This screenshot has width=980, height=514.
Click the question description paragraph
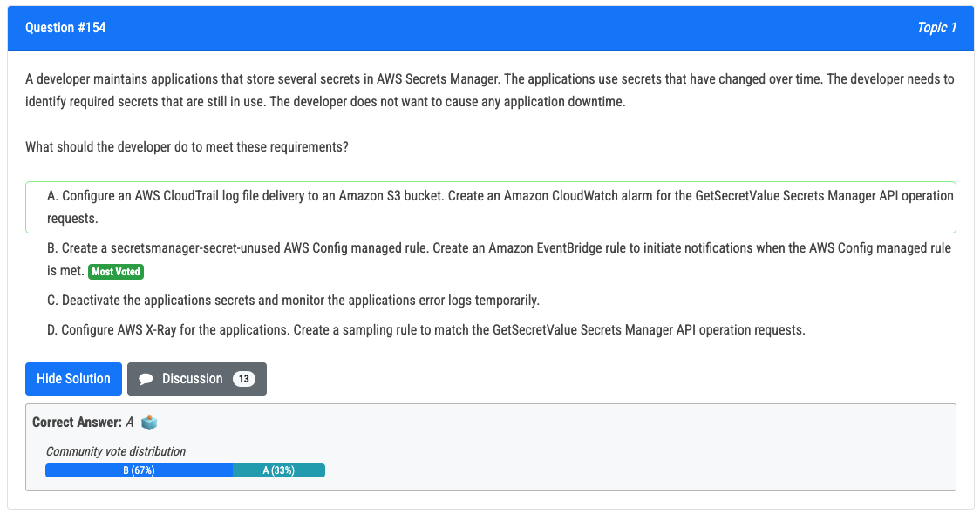[x=489, y=90]
